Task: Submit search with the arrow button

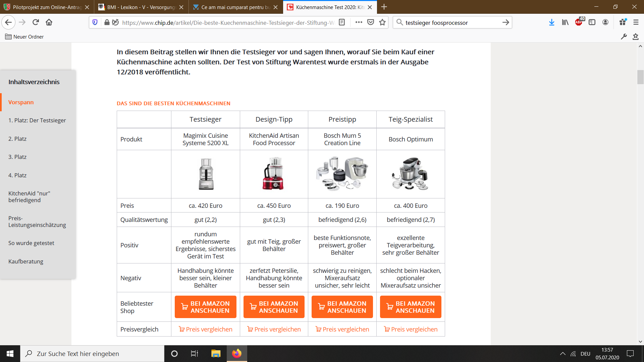Action: tap(505, 22)
